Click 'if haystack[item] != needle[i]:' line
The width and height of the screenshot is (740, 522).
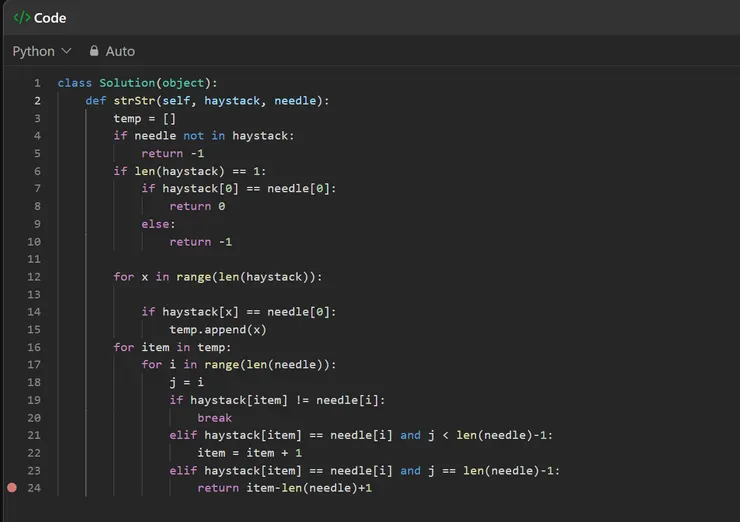278,400
